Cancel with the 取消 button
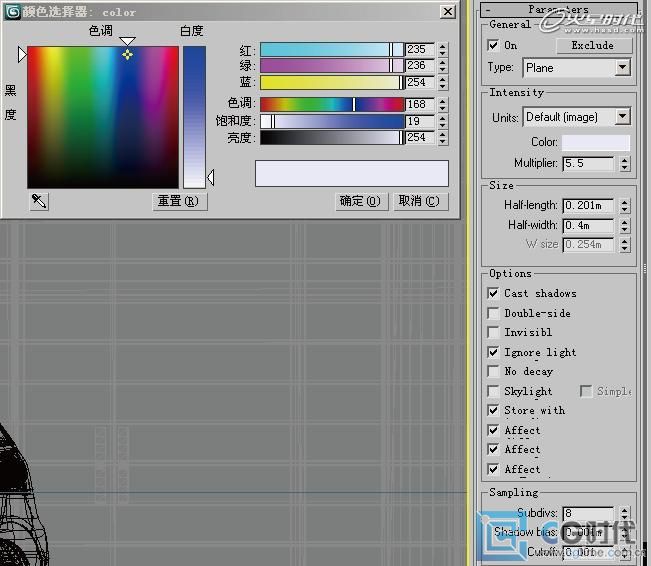This screenshot has width=651, height=566. (x=420, y=201)
